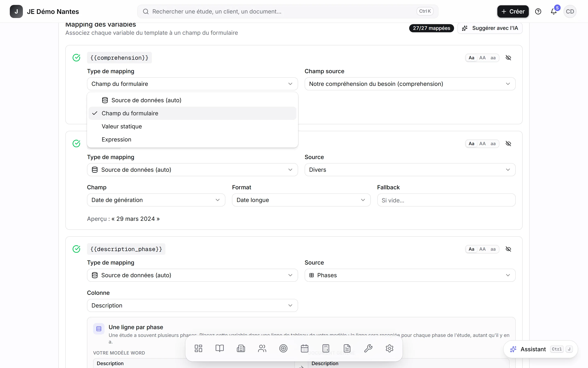Open the help question-mark icon
588x368 pixels.
(x=538, y=11)
